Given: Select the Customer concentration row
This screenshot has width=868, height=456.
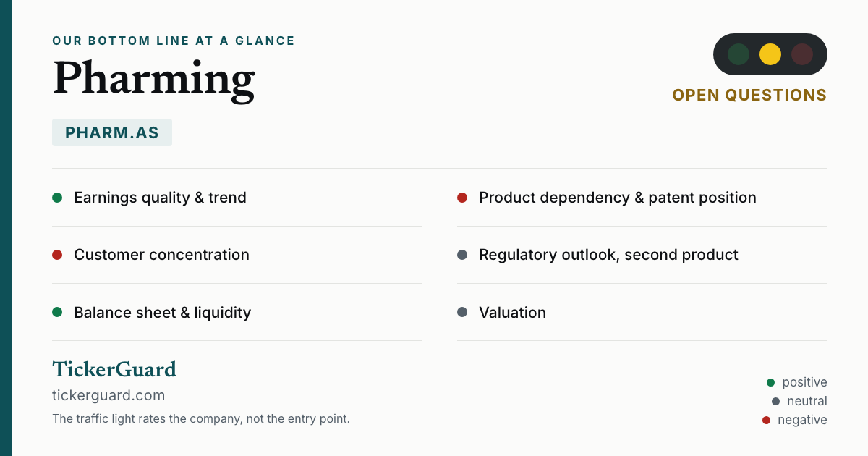Looking at the screenshot, I should (x=237, y=255).
